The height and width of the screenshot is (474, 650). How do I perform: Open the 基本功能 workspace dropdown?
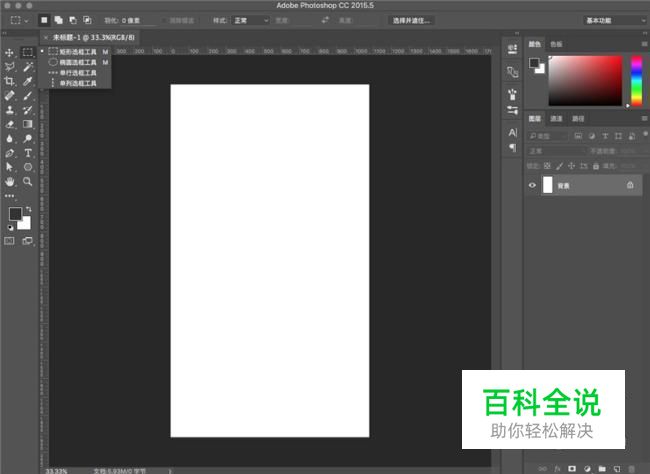[x=612, y=20]
